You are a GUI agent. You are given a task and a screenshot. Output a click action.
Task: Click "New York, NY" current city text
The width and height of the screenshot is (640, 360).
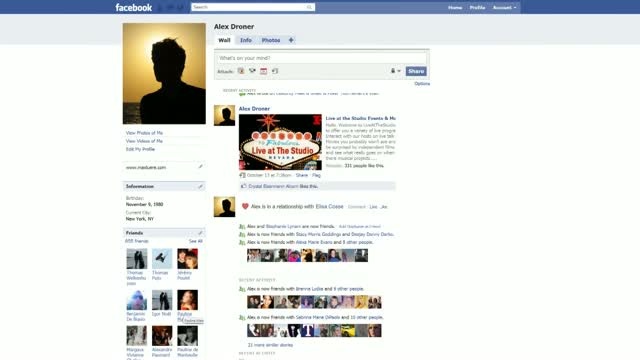[x=140, y=219]
